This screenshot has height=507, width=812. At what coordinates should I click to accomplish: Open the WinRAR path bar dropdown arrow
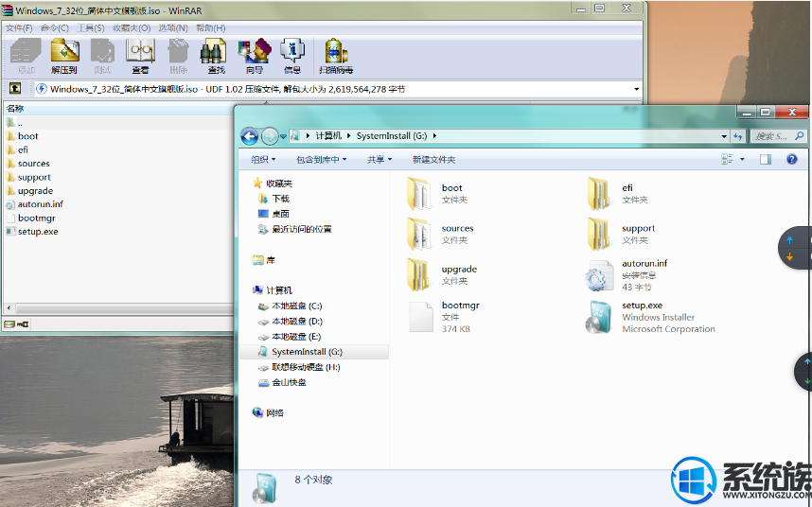pos(637,89)
